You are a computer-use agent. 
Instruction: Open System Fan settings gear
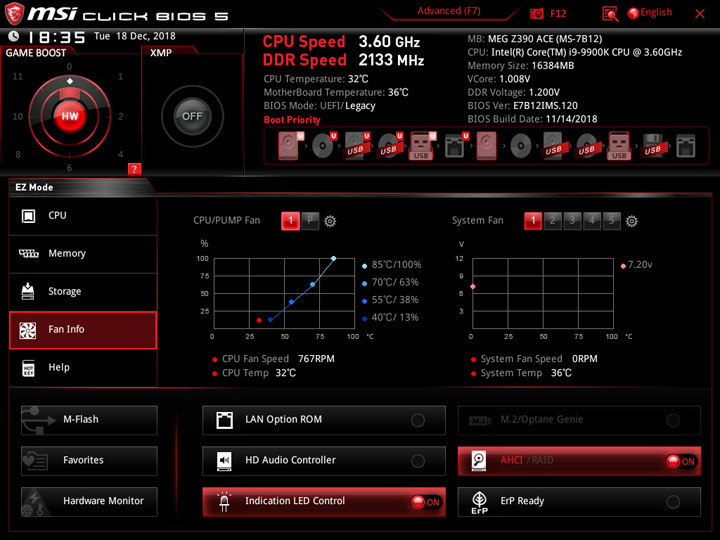[x=632, y=221]
